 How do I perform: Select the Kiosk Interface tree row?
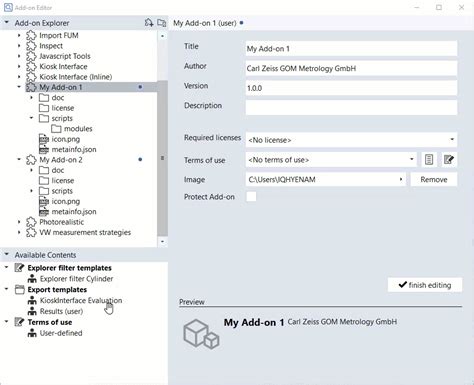(63, 66)
